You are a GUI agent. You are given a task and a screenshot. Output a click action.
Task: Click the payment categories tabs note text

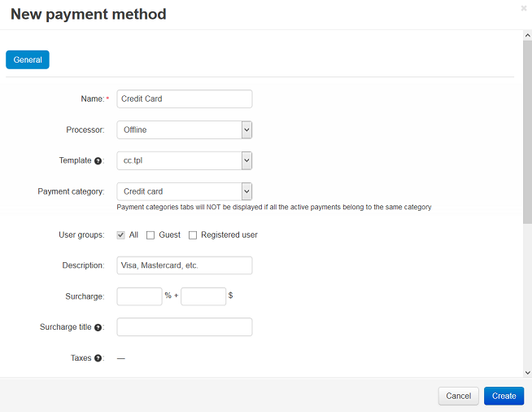[x=274, y=207]
